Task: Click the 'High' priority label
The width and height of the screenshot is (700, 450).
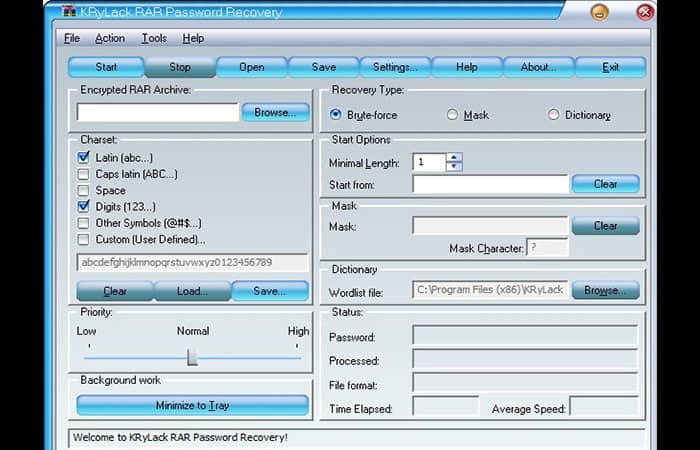Action: click(298, 331)
